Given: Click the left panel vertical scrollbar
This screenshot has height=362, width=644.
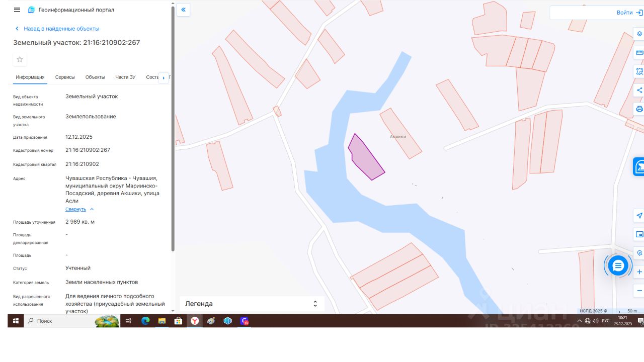Looking at the screenshot, I should pos(173,128).
